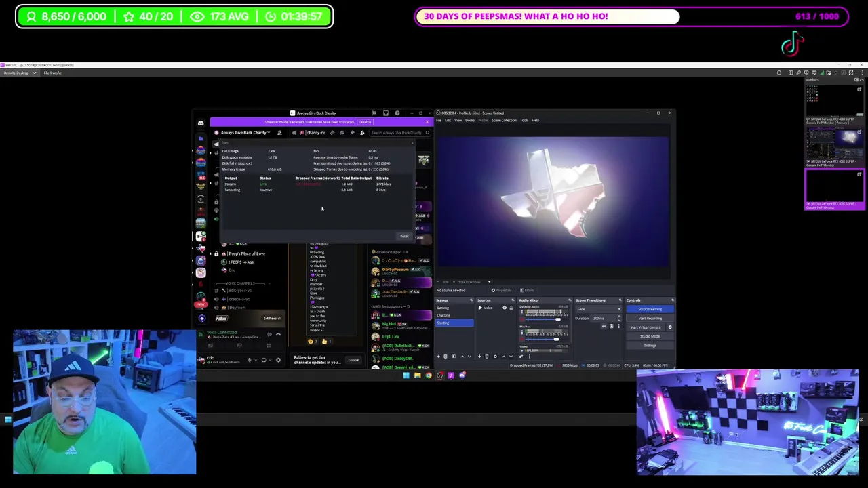Toggle visibility eye of Video source
Viewport: 868px width, 488px height.
coord(505,308)
